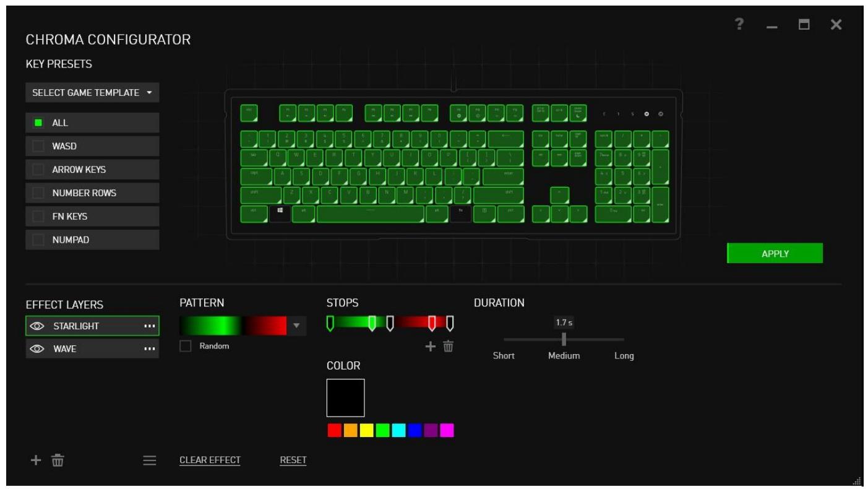Pick the yellow color swatch
Viewport: 868px width, 489px height.
click(367, 430)
